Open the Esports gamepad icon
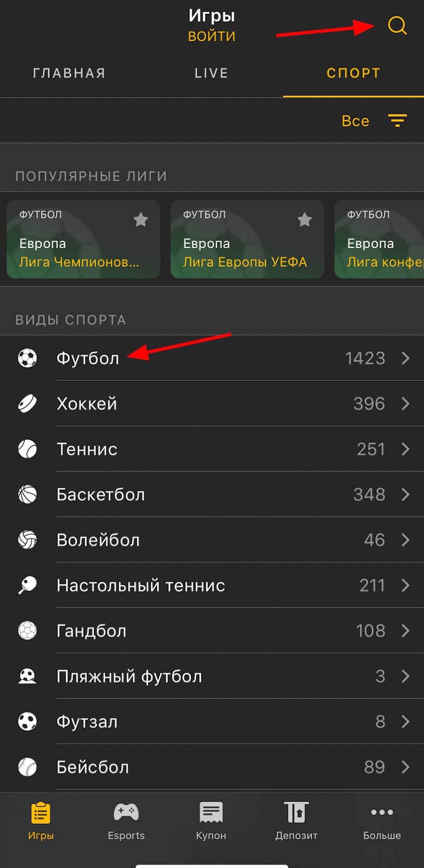Viewport: 424px width, 868px height. pos(126,812)
